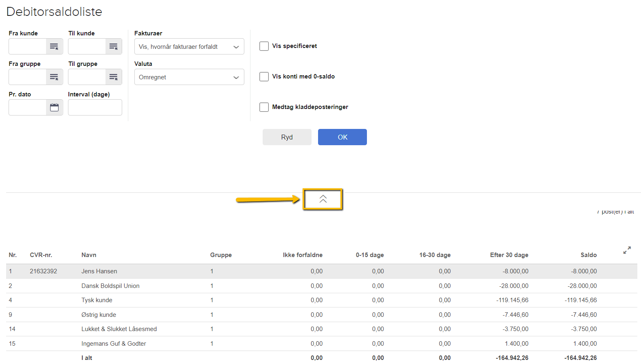Click the blue OK button

[342, 137]
